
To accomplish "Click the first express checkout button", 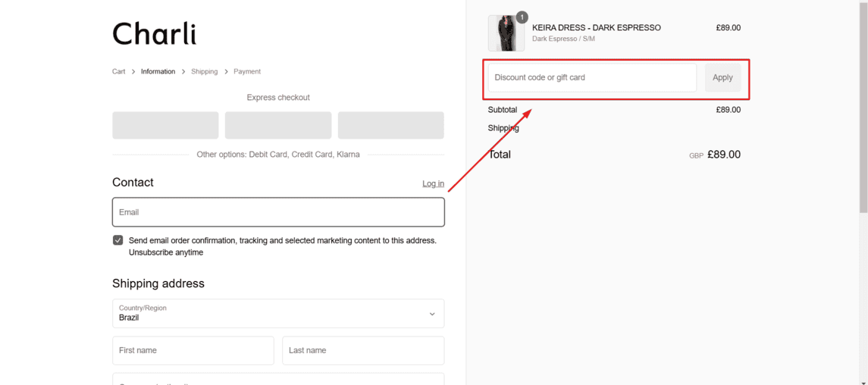I will point(165,126).
